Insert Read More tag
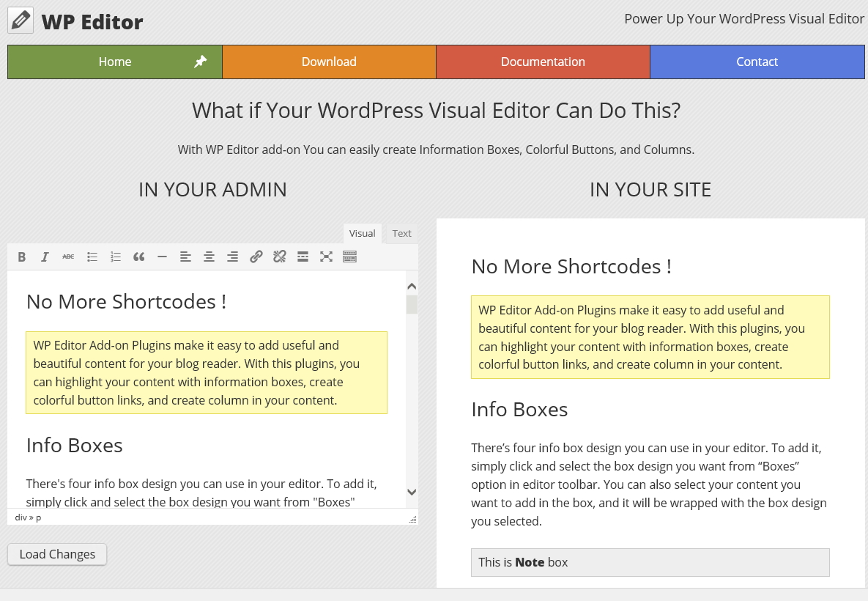Viewport: 868px width, 601px height. tap(303, 257)
